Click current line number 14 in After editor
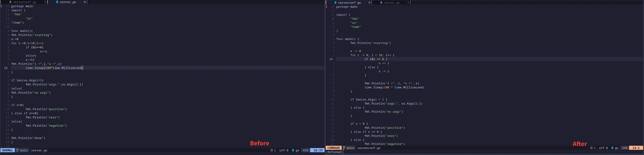The width and height of the screenshot is (644, 155). coord(331,59)
